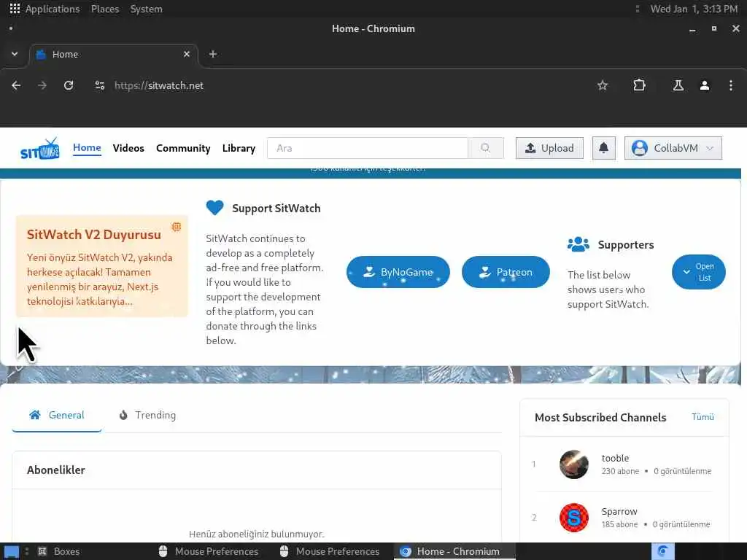The height and width of the screenshot is (560, 747).
Task: Go to the Home nav link
Action: 87,147
